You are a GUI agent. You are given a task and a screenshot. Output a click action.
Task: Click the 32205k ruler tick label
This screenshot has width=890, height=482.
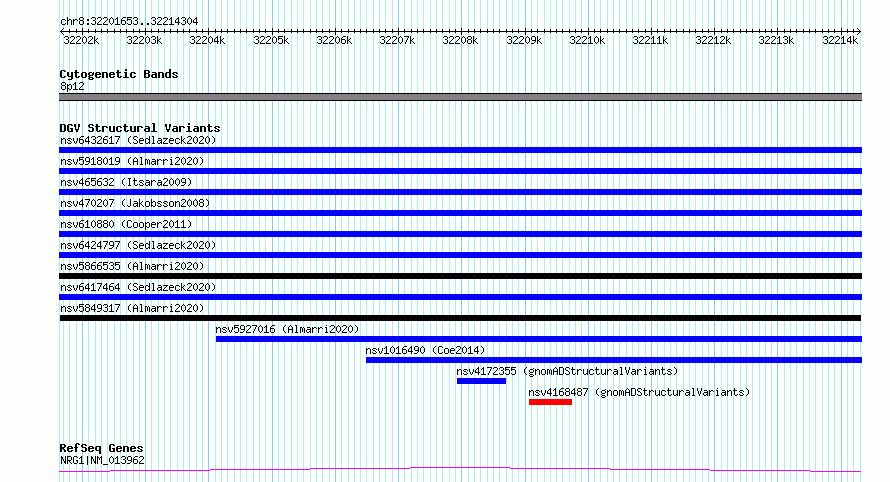[x=271, y=41]
